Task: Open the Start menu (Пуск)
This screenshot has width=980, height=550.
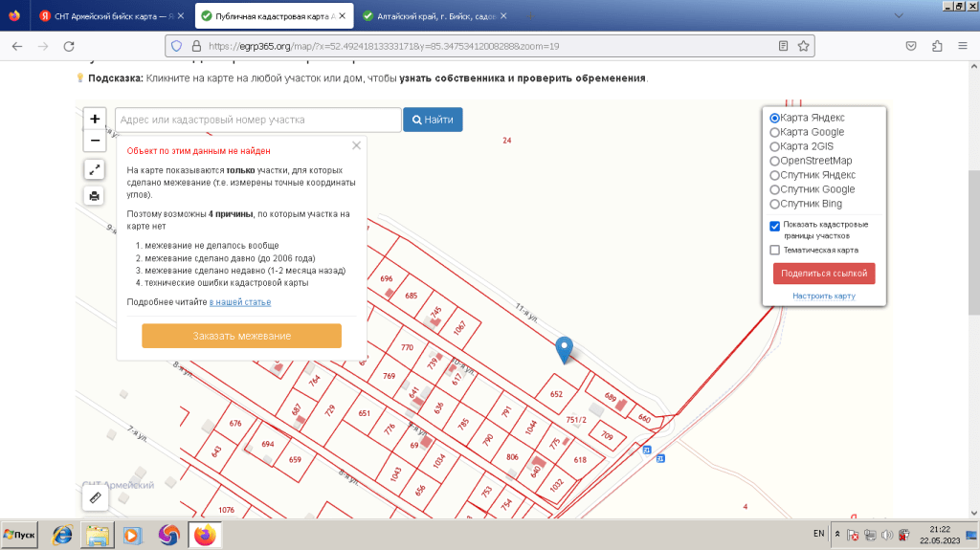Action: (x=19, y=535)
